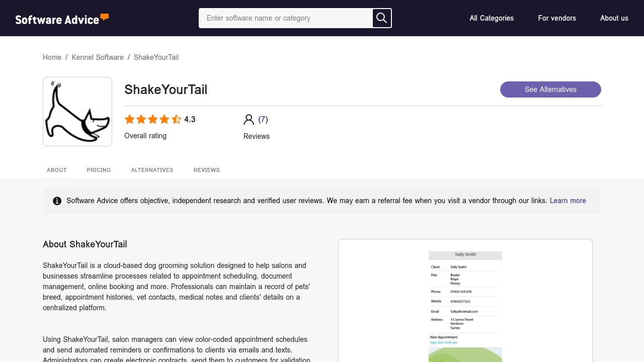Type in the software name search field

point(286,18)
